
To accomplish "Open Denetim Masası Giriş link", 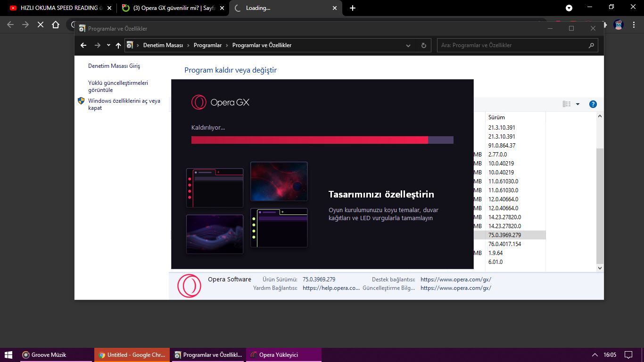I will point(114,66).
